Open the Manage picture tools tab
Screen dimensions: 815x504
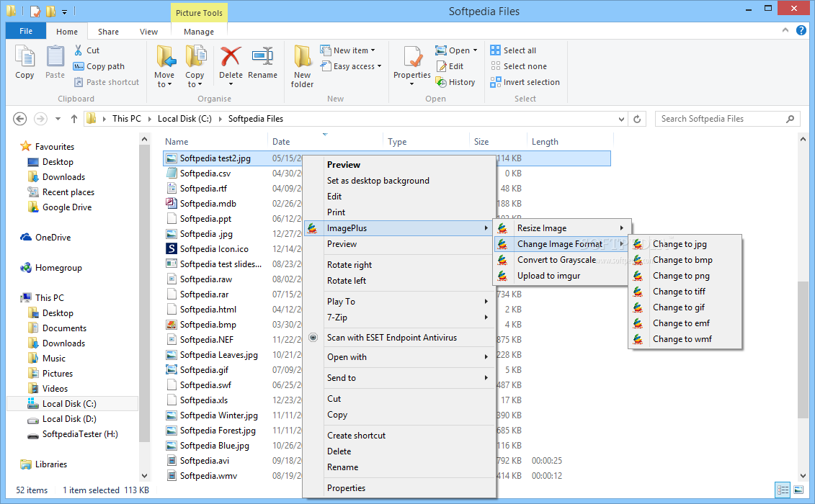199,32
